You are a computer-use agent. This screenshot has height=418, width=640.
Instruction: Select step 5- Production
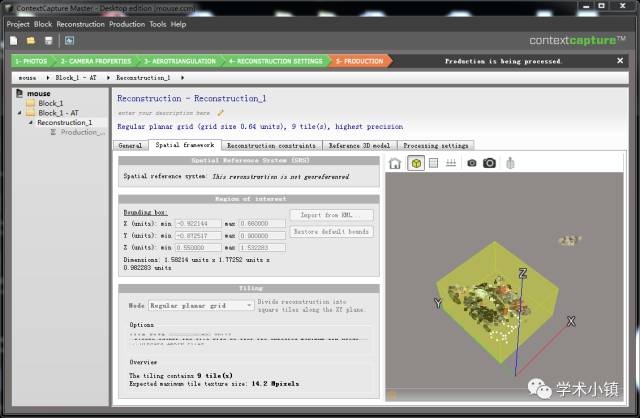[x=360, y=61]
